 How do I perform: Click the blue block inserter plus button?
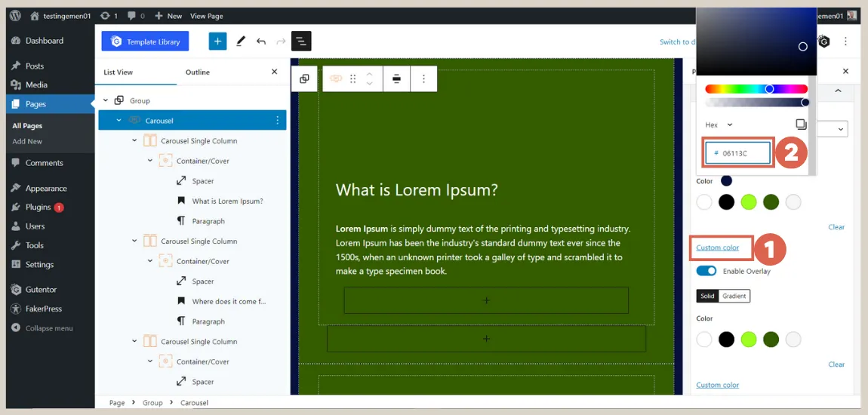click(x=217, y=41)
